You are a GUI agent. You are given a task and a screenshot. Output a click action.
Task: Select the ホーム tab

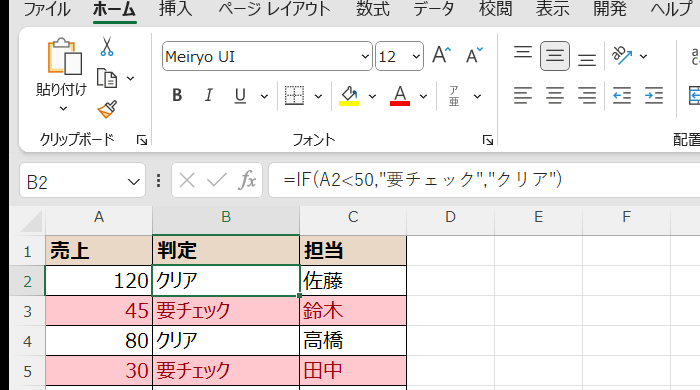114,9
